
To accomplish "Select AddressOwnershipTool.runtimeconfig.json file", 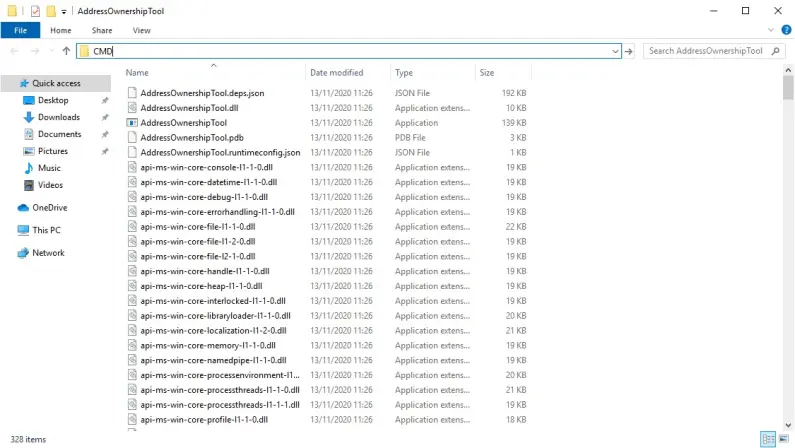I will coord(220,153).
